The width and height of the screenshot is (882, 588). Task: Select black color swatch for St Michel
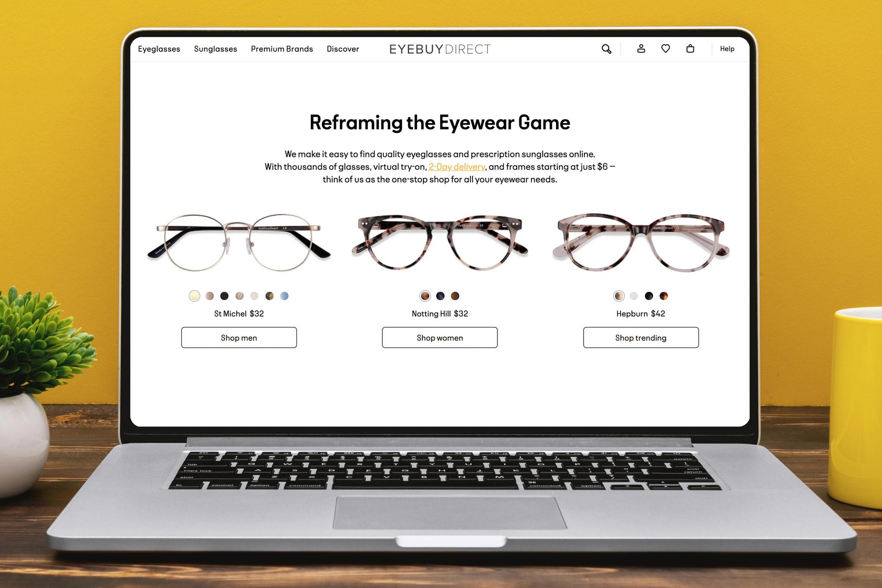tap(224, 295)
